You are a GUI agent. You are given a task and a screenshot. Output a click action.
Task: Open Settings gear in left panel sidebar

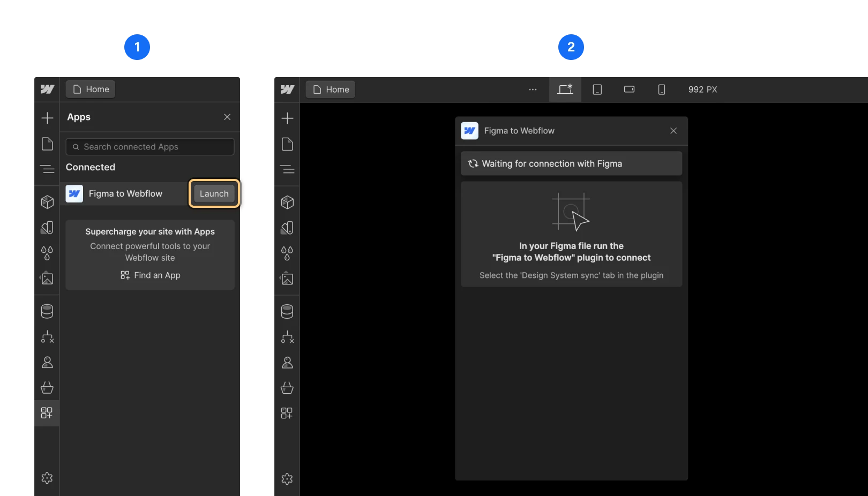coord(47,478)
